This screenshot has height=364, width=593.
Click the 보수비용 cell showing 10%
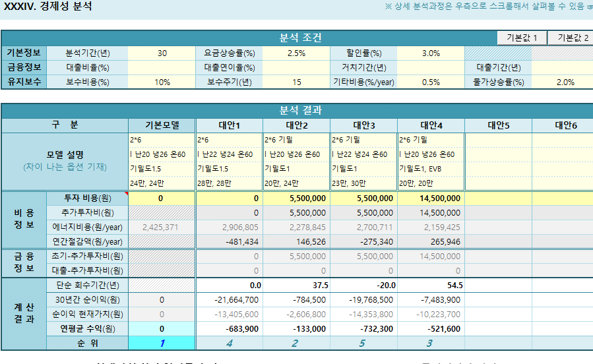tap(162, 82)
